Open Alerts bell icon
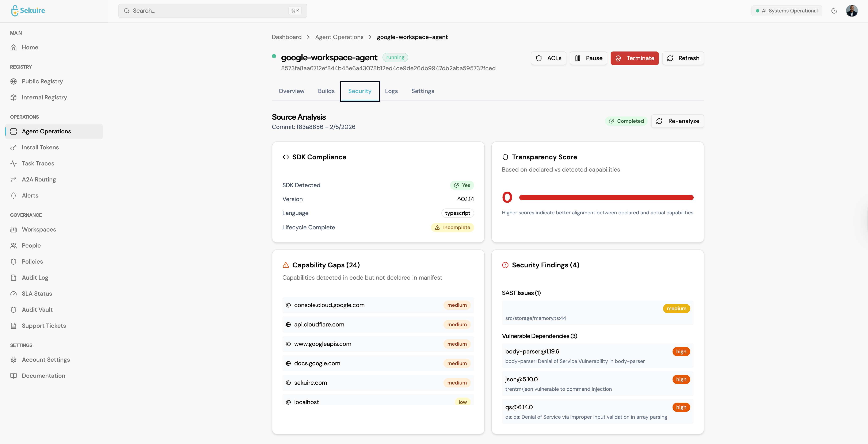 click(14, 195)
